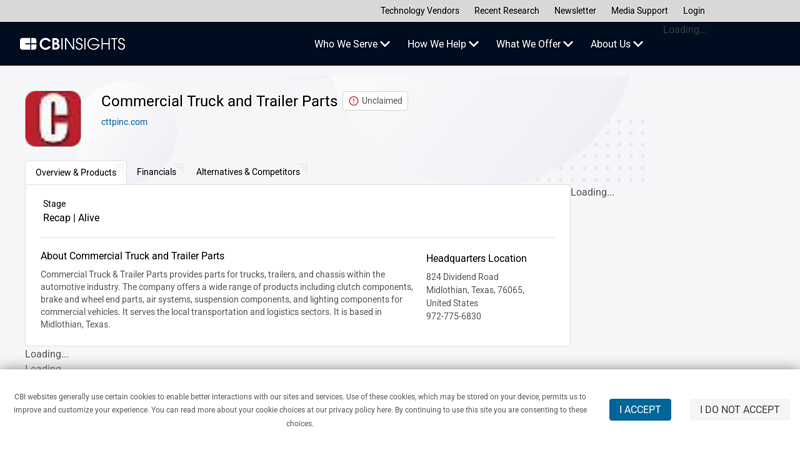The width and height of the screenshot is (800, 450).
Task: Click the I ACCEPT cookies button
Action: point(640,410)
